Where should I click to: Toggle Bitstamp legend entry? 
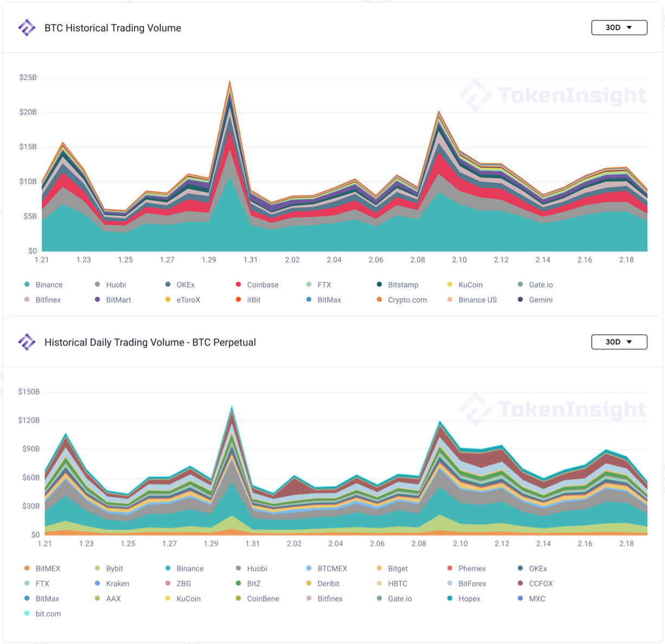click(397, 285)
